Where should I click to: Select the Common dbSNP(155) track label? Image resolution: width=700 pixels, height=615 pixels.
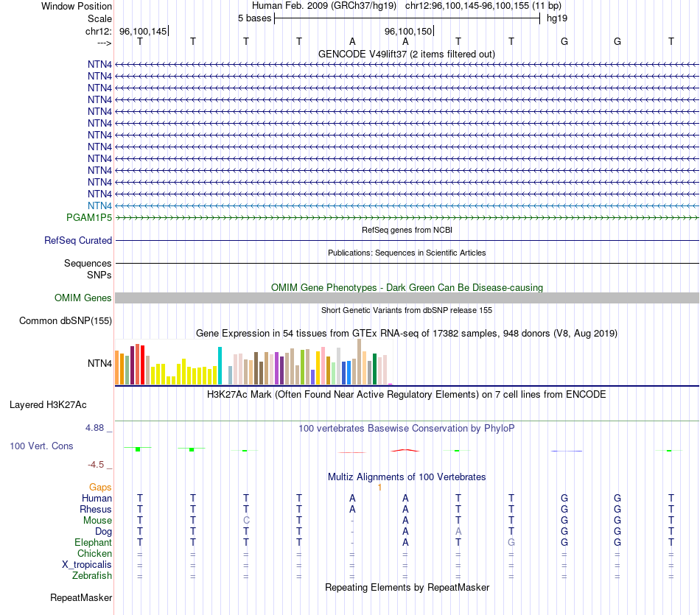[65, 320]
